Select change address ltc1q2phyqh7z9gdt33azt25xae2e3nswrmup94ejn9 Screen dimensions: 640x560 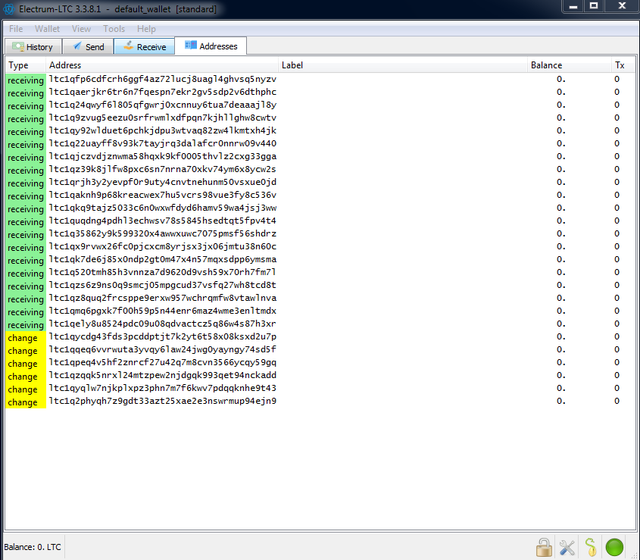pos(162,401)
